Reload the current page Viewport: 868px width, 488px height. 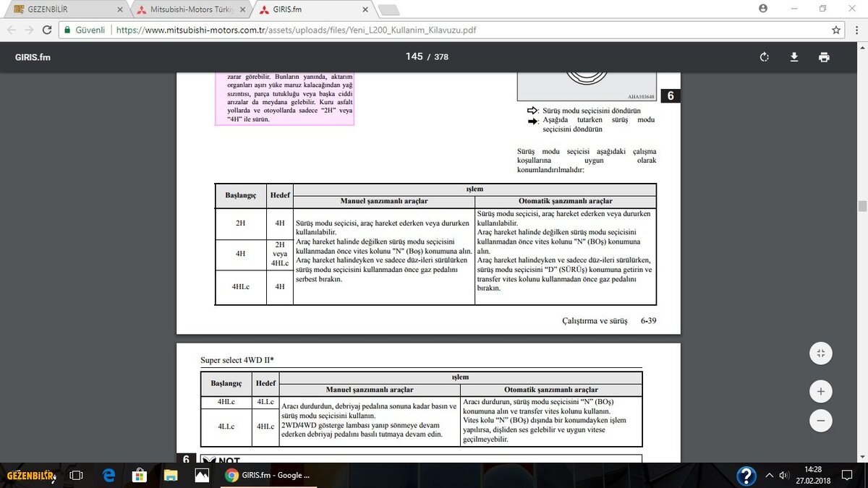click(47, 30)
